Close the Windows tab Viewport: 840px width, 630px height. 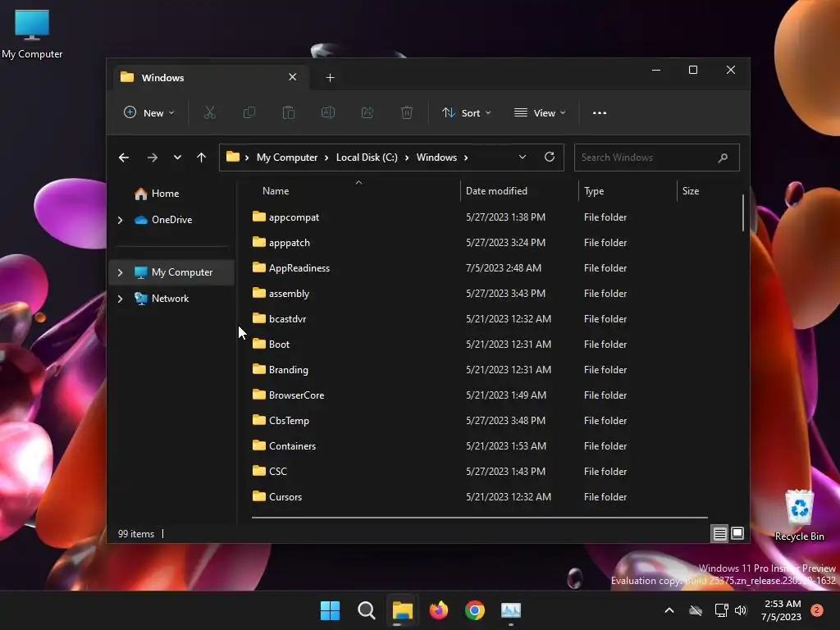pos(293,77)
